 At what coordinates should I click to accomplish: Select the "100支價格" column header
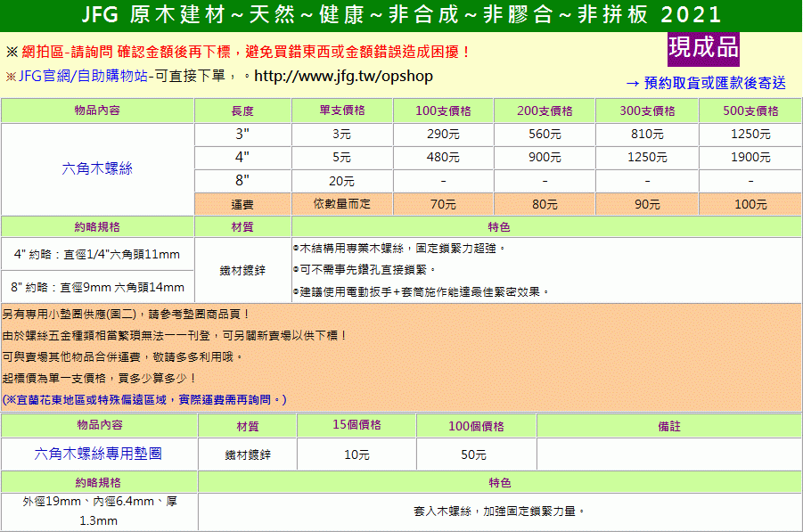(x=443, y=110)
